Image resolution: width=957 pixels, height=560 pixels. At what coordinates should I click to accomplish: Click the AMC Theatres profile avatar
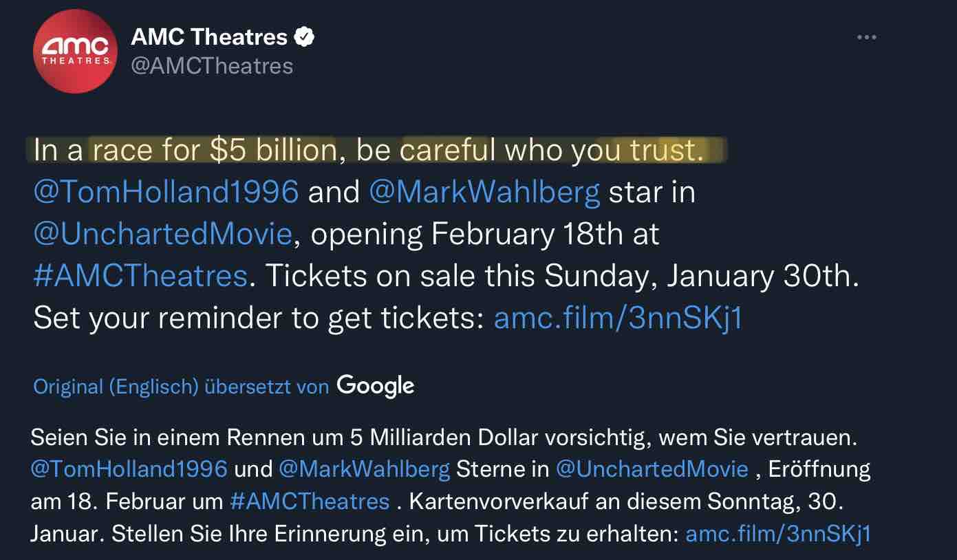pos(76,51)
